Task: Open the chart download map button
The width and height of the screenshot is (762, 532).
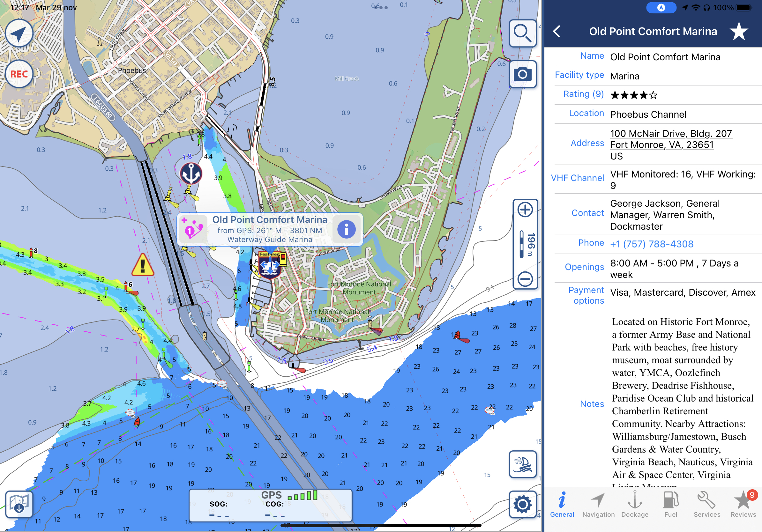Action: point(19,504)
